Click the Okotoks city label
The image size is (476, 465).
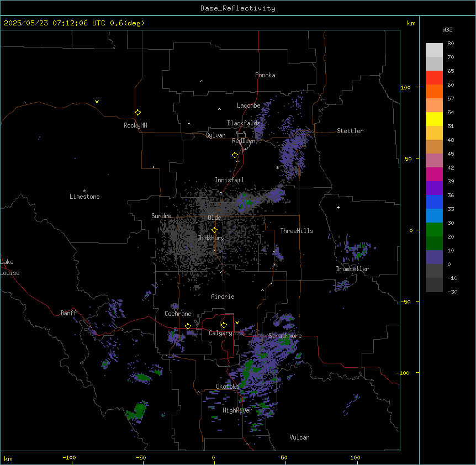point(228,387)
